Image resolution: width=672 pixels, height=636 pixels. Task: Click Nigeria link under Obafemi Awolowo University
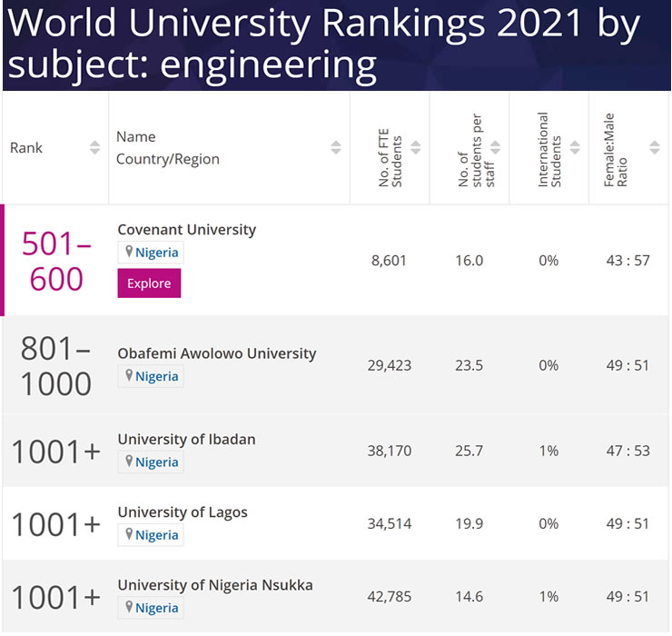157,376
